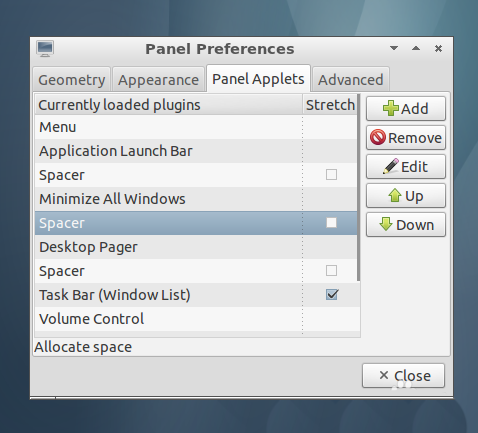Select Desktop Pager in plugin list
The image size is (478, 433).
[x=196, y=247]
